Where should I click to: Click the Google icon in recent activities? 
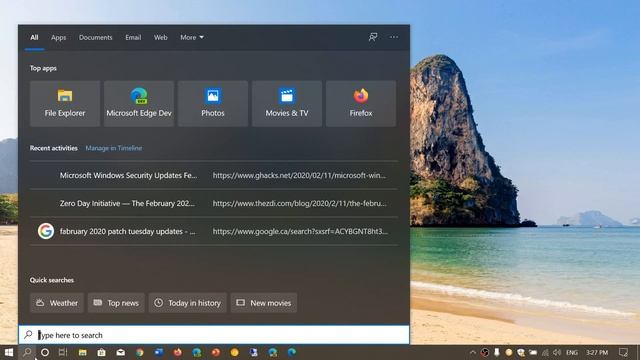(x=46, y=231)
